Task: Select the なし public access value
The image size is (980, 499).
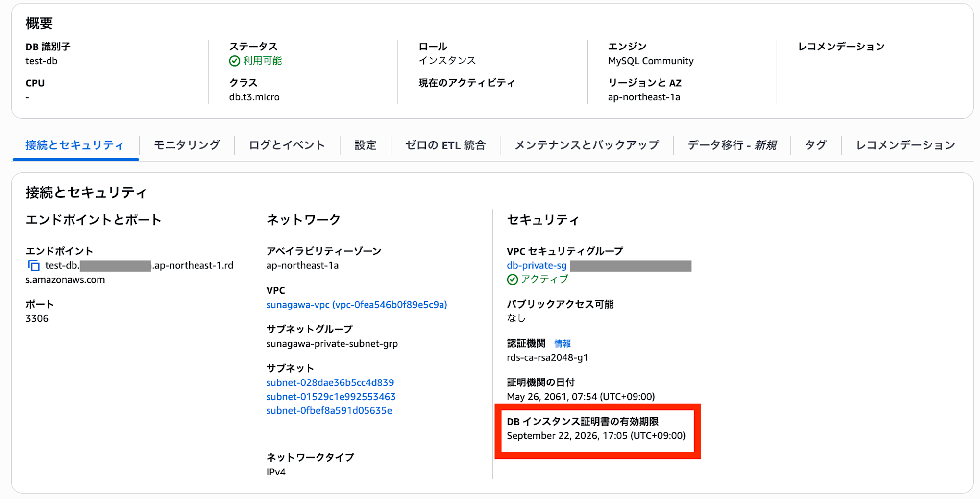Action: pos(516,318)
